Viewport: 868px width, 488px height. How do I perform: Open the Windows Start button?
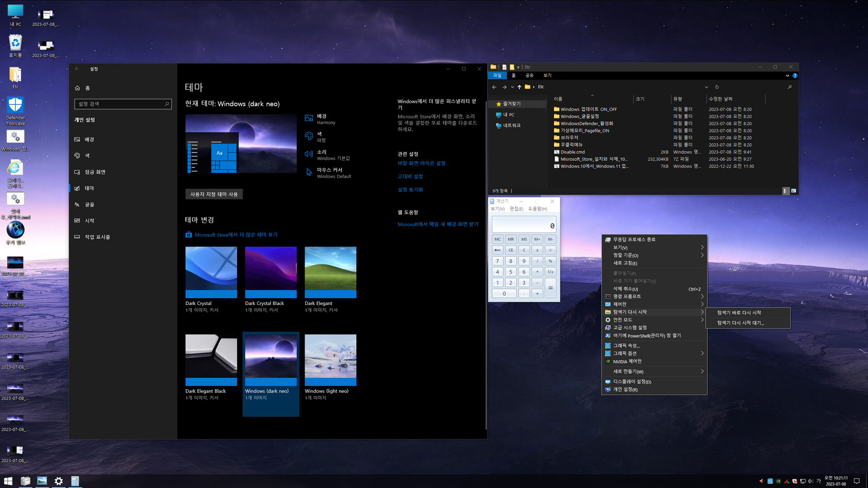[8, 481]
